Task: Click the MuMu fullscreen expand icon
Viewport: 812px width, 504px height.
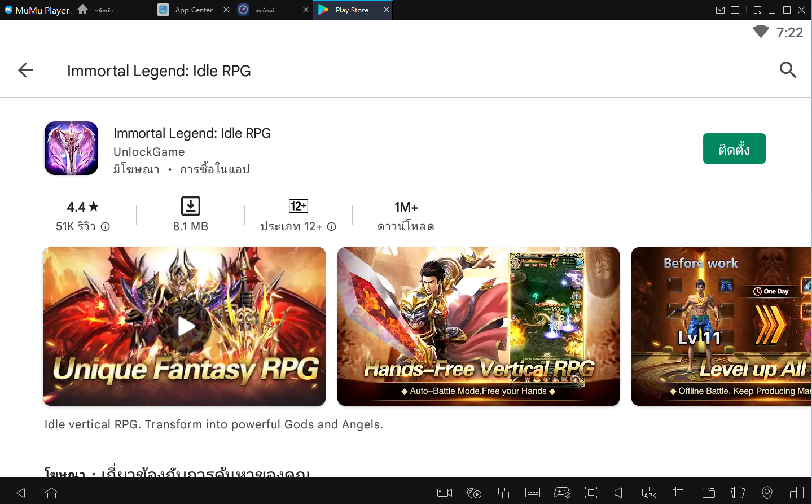Action: click(x=757, y=10)
